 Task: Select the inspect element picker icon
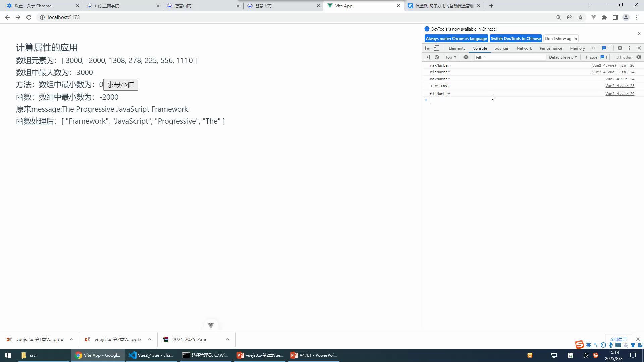pyautogui.click(x=427, y=48)
